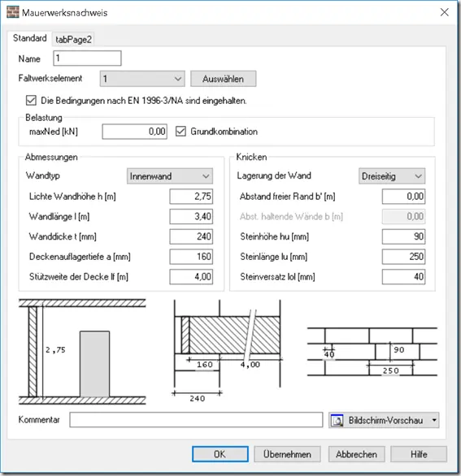
Task: Click the Bildschirm-Vorschau preview icon
Action: tap(337, 421)
